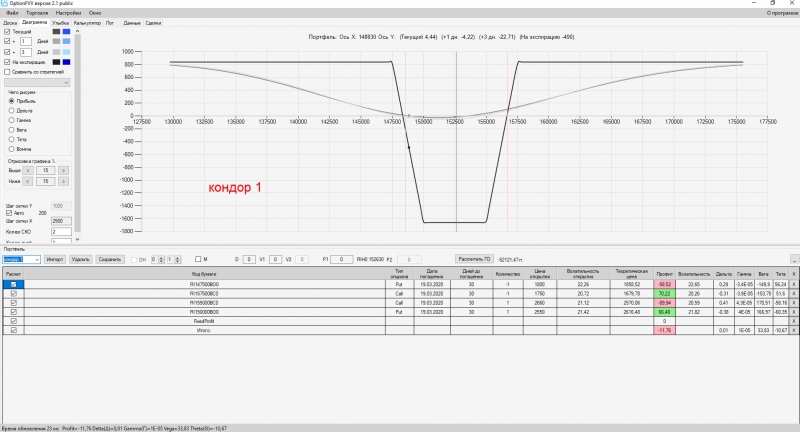Screen dimensions: 800x432
Task: Increase the Выше percent with right arrow
Action: coord(63,170)
